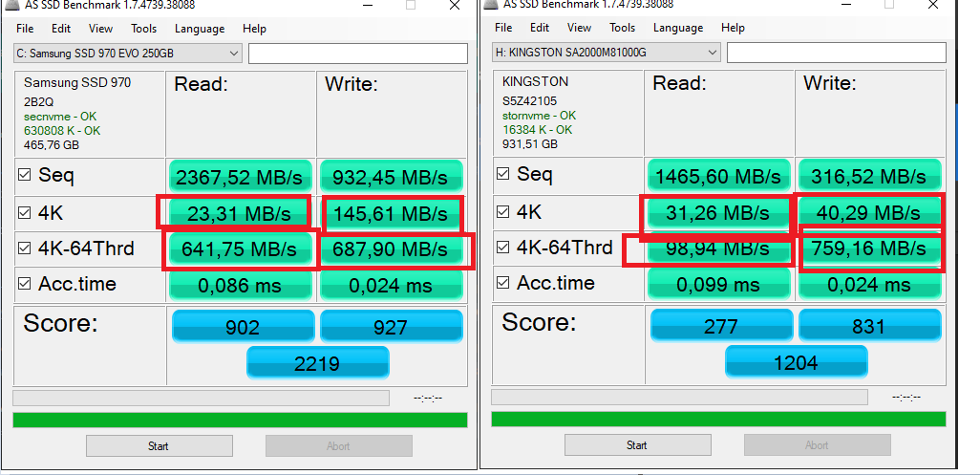Click 4K read value 31,26 MB/s
This screenshot has height=475, width=980.
719,212
